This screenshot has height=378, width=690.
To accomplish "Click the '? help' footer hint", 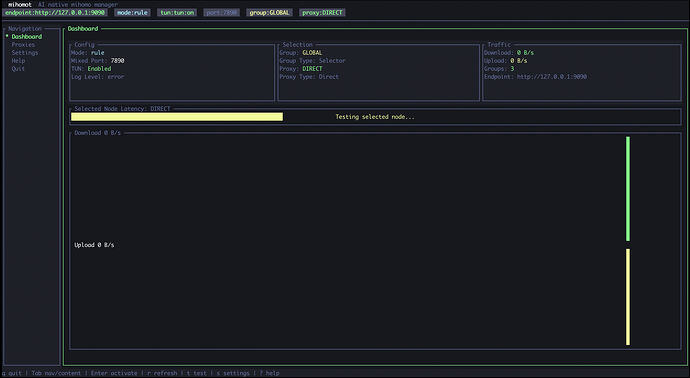I will coord(269,373).
